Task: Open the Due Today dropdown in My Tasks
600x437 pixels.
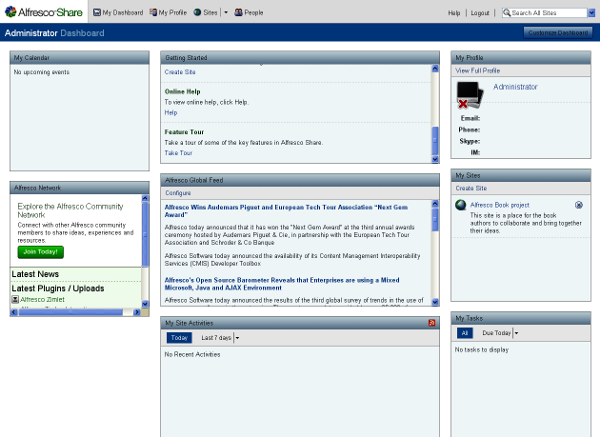Action: (500, 333)
